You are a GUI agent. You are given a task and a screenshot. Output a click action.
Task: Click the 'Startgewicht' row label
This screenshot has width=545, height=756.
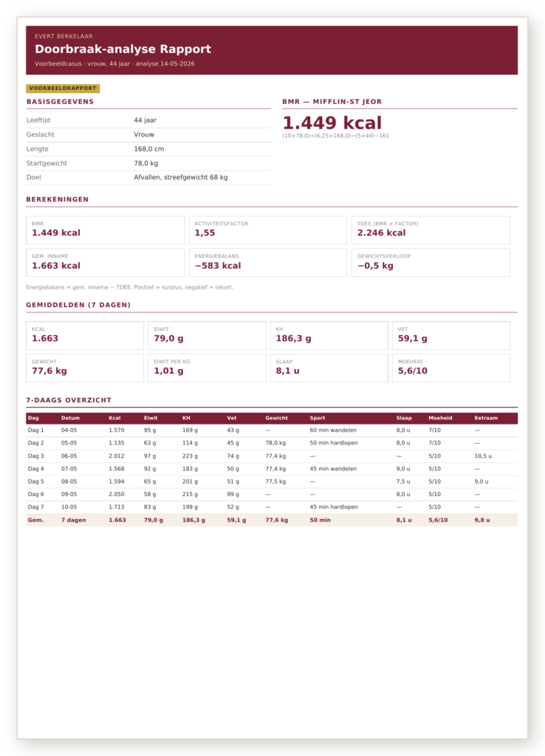(47, 163)
